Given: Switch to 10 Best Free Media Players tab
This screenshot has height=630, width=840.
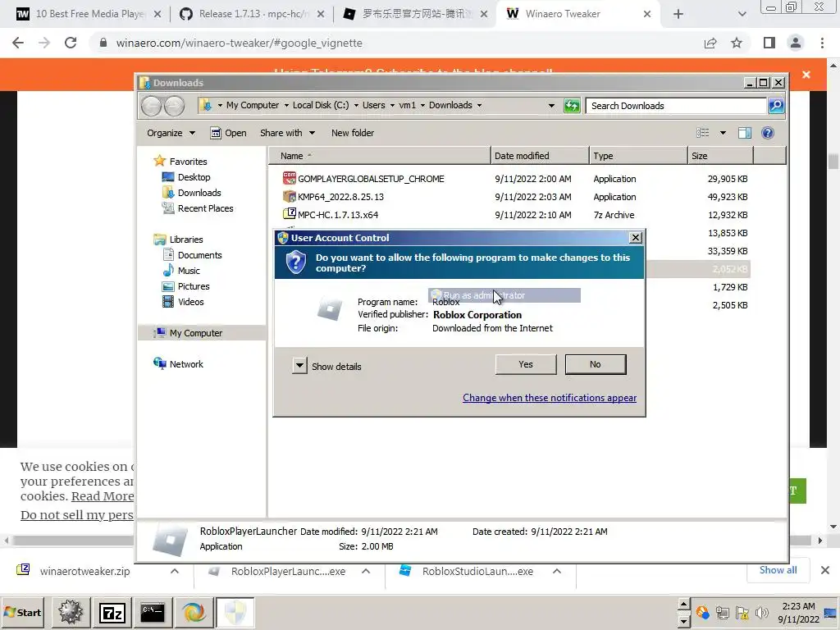Looking at the screenshot, I should click(x=89, y=14).
